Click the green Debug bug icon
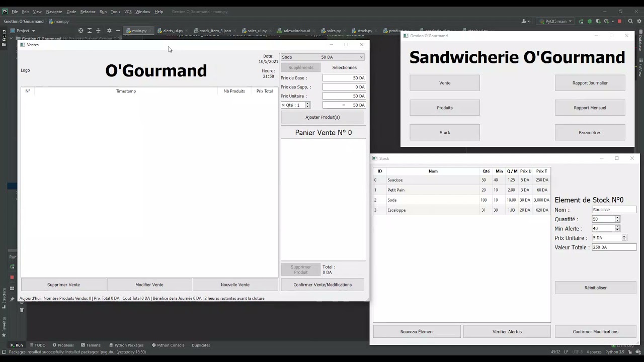 click(590, 22)
